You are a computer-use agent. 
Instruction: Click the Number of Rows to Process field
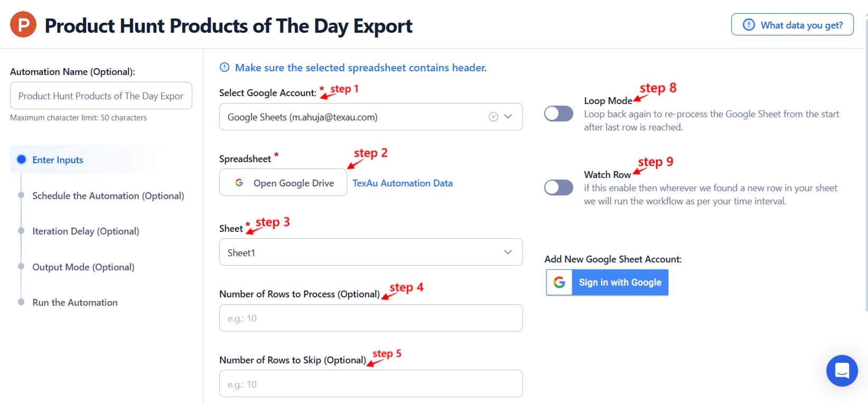(370, 317)
